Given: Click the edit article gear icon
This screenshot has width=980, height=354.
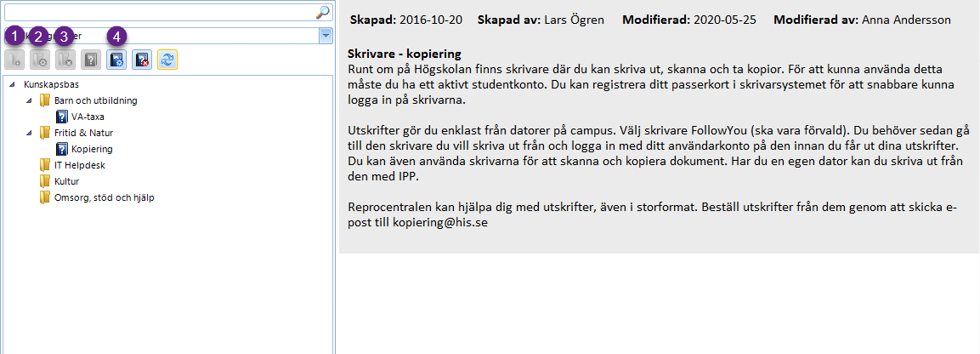Looking at the screenshot, I should pyautogui.click(x=116, y=60).
